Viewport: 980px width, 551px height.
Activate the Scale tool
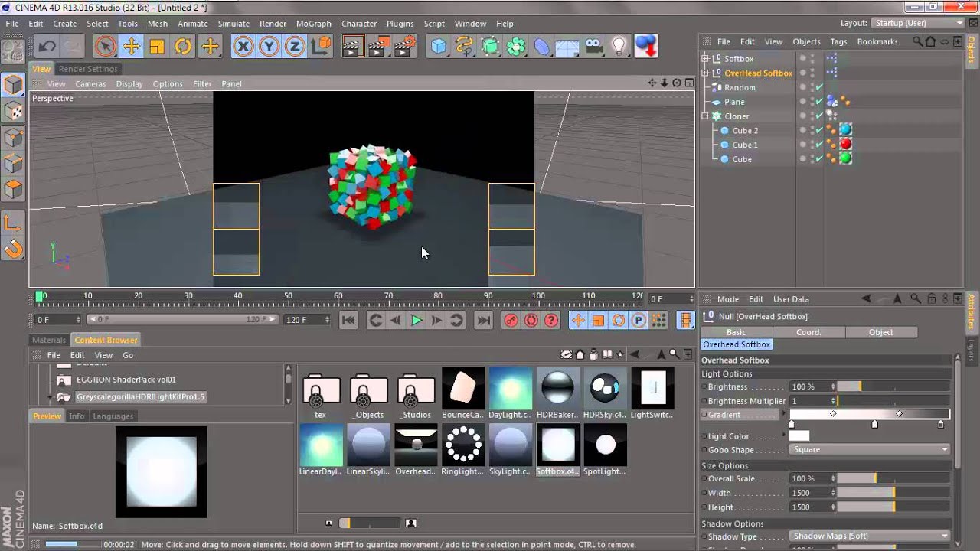pyautogui.click(x=157, y=47)
